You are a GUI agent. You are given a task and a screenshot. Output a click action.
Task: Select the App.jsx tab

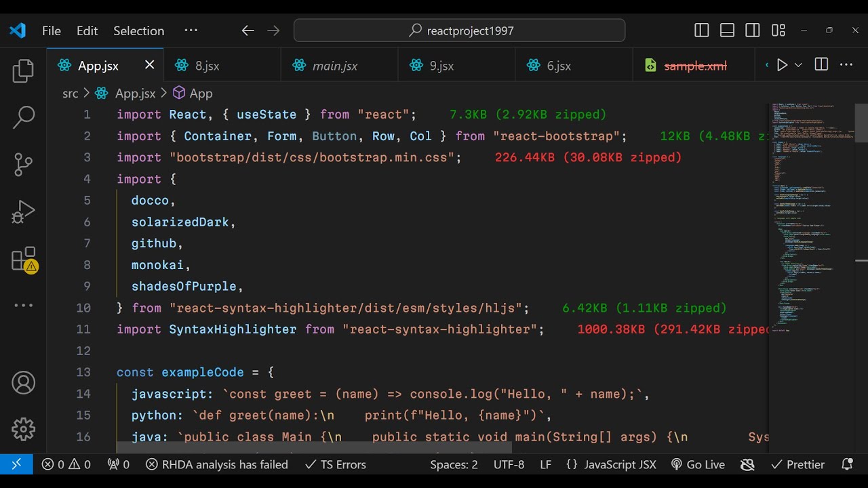(x=105, y=66)
